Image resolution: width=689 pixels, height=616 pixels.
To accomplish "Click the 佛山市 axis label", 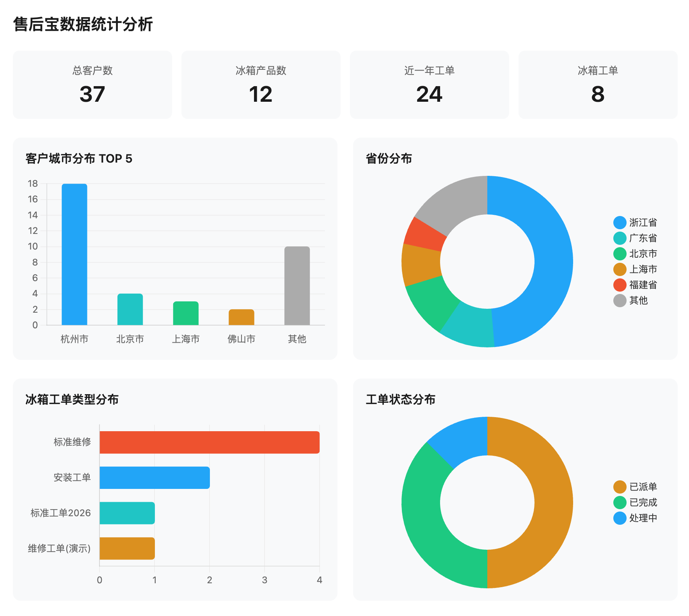I will [x=242, y=339].
